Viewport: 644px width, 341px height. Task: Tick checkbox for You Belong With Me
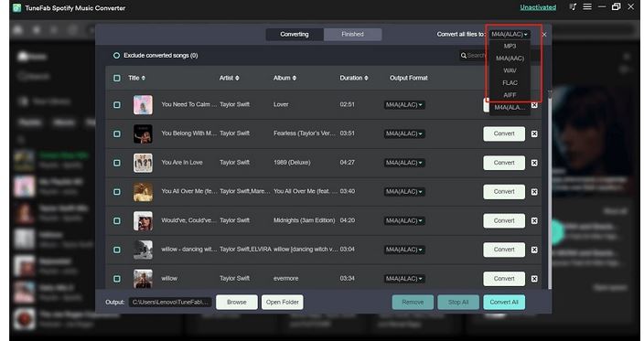pyautogui.click(x=117, y=133)
